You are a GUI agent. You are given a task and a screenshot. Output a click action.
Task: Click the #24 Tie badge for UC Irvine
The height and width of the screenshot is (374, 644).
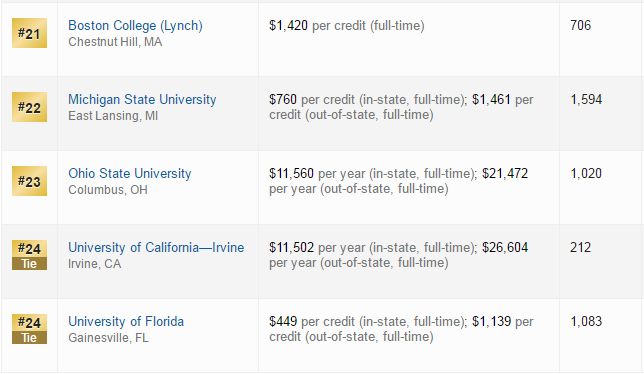click(x=29, y=255)
